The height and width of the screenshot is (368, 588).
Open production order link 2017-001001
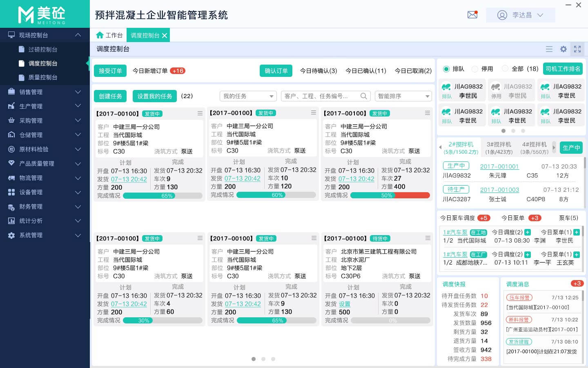point(499,166)
